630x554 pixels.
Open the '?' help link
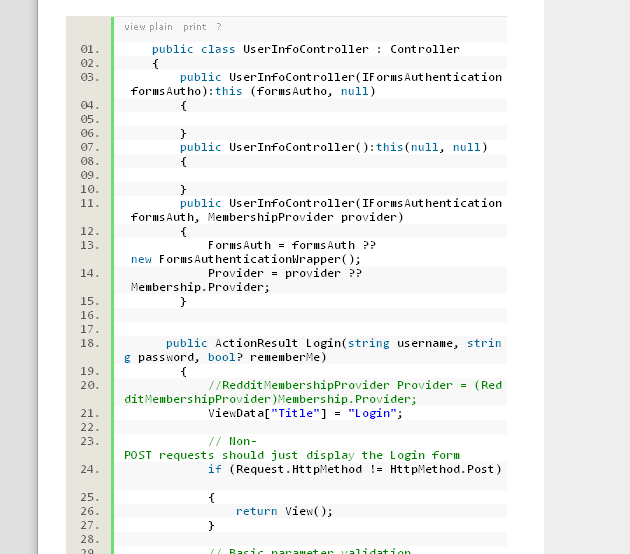point(219,27)
